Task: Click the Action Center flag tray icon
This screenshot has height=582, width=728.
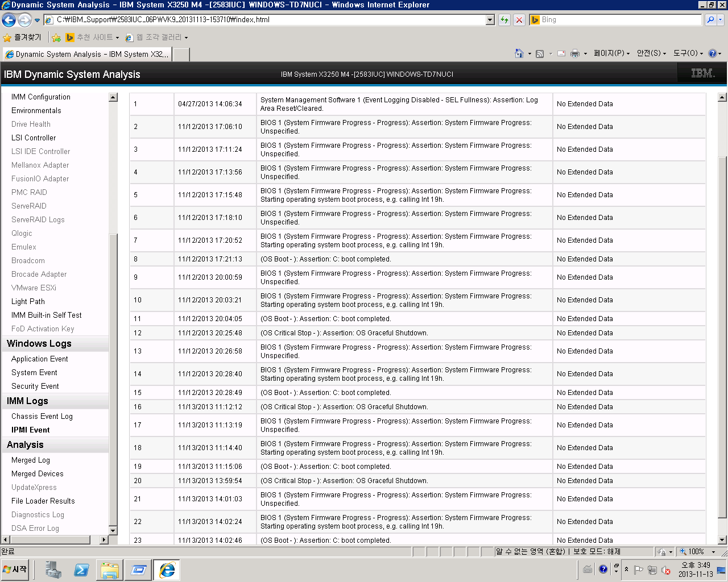Action: click(x=639, y=570)
